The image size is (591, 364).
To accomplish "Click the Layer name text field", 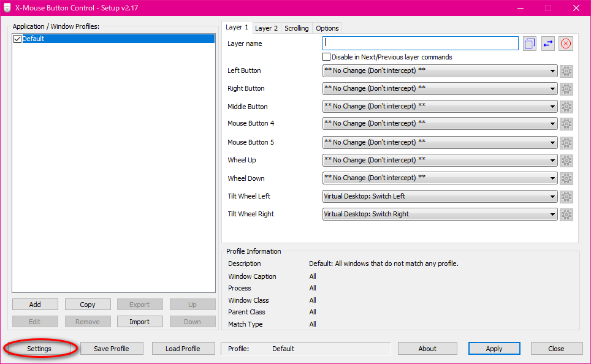I will pos(421,44).
